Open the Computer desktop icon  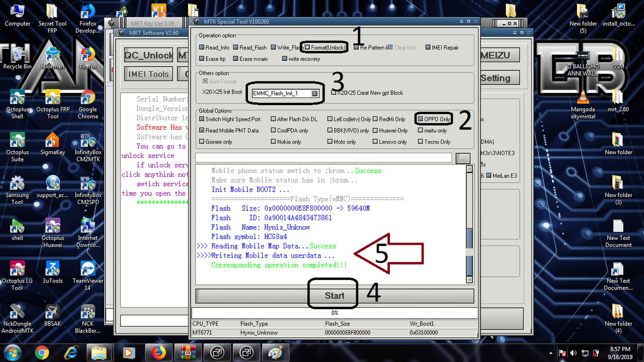(x=18, y=15)
